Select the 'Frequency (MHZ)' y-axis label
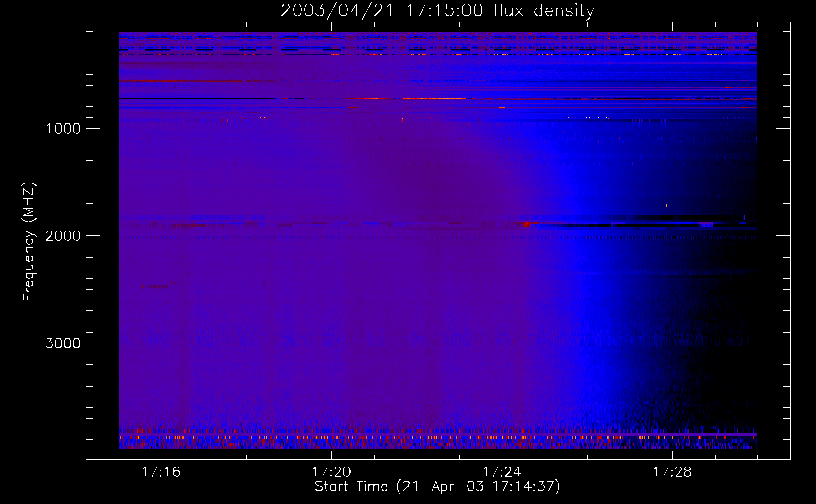The image size is (816, 504). pos(29,242)
